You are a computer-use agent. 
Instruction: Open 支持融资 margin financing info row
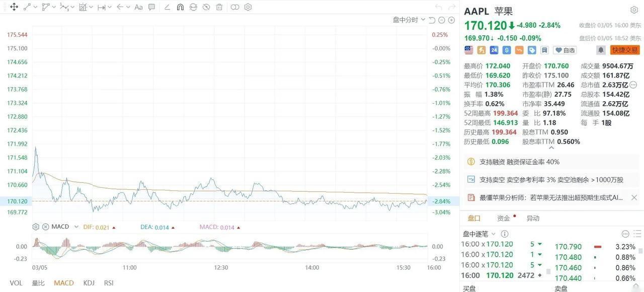[552, 162]
